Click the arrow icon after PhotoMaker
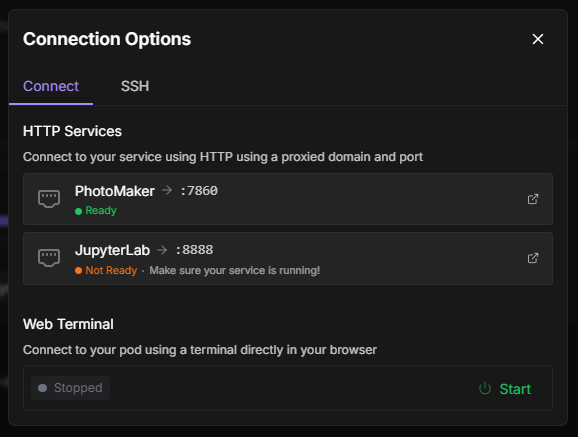Screen dimensions: 578x437 167,190
